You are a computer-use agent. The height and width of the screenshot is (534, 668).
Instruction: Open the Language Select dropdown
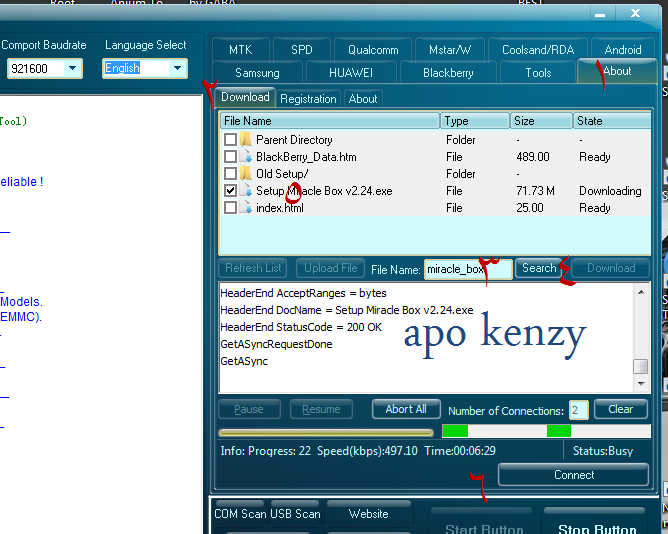177,68
